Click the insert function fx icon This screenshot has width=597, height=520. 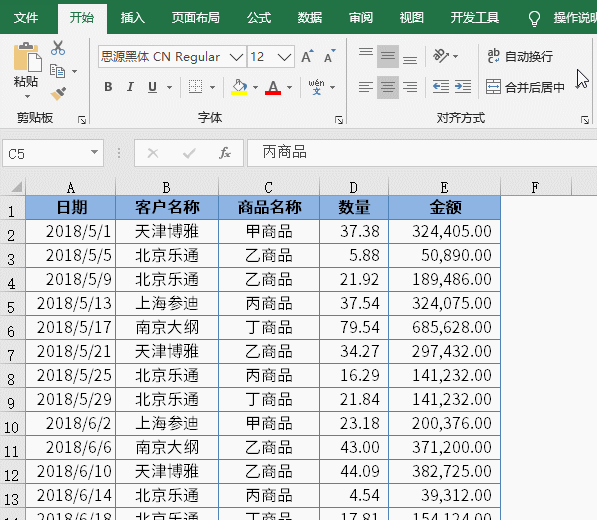[225, 153]
